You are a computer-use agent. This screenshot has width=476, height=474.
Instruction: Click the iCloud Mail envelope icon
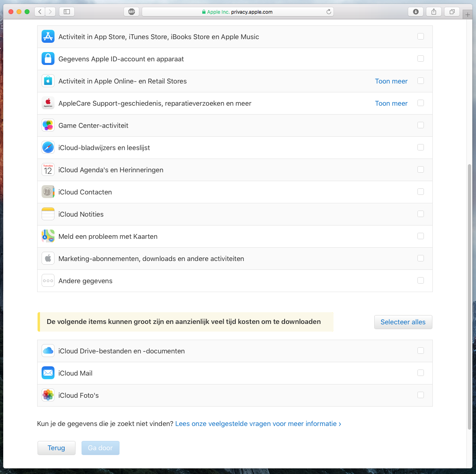click(48, 373)
